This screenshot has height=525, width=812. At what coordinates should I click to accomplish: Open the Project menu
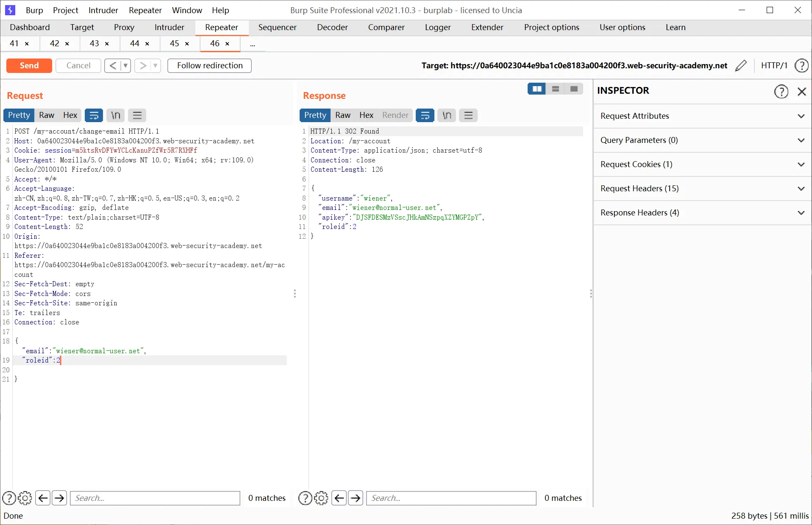pyautogui.click(x=66, y=10)
